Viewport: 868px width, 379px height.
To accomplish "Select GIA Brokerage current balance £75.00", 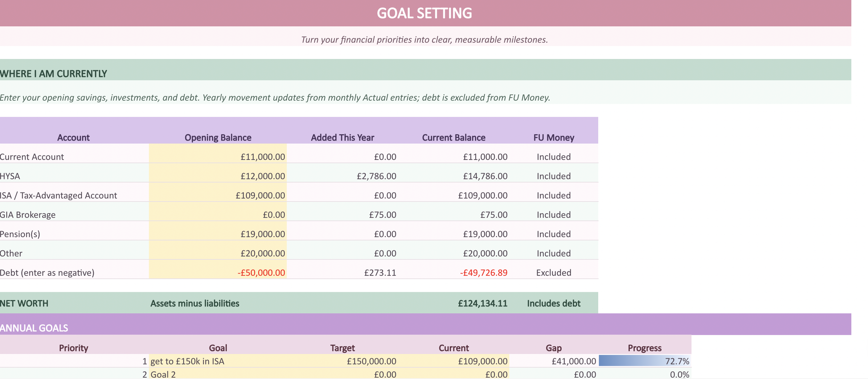I will coord(453,211).
